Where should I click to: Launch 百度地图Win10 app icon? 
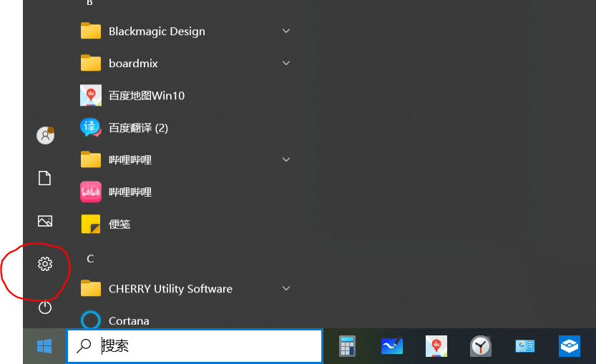(91, 95)
